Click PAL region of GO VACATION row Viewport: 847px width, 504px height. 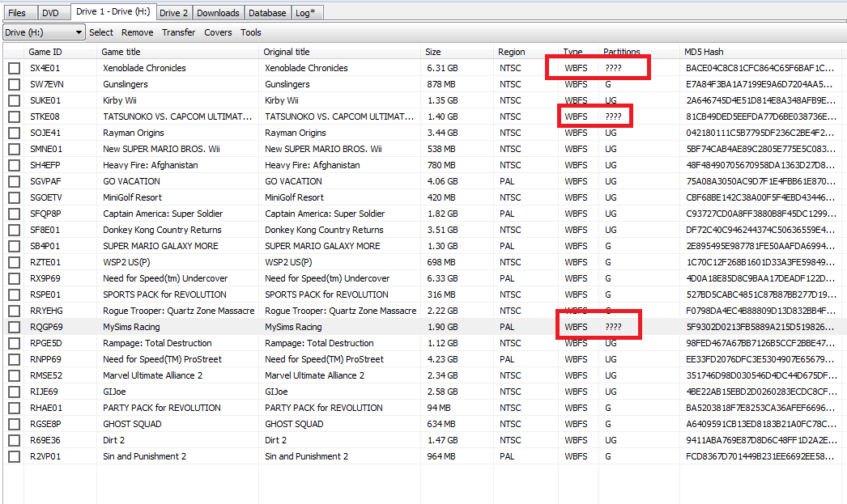point(507,181)
